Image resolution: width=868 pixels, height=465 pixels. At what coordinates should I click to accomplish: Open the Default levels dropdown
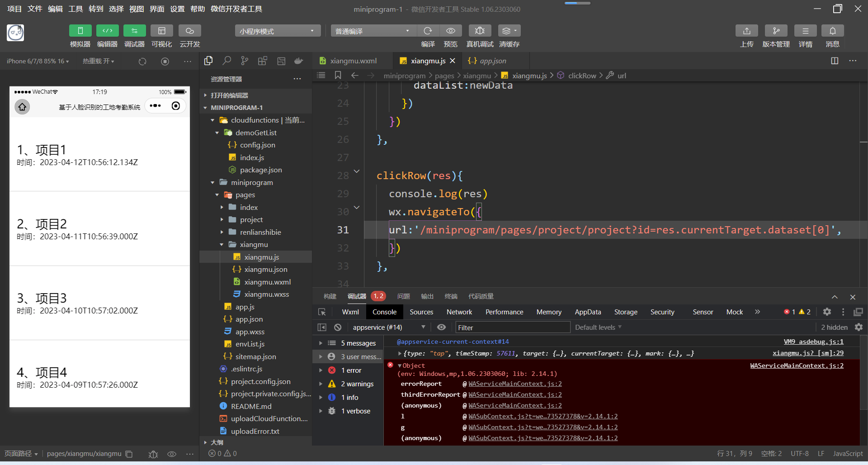(598, 327)
